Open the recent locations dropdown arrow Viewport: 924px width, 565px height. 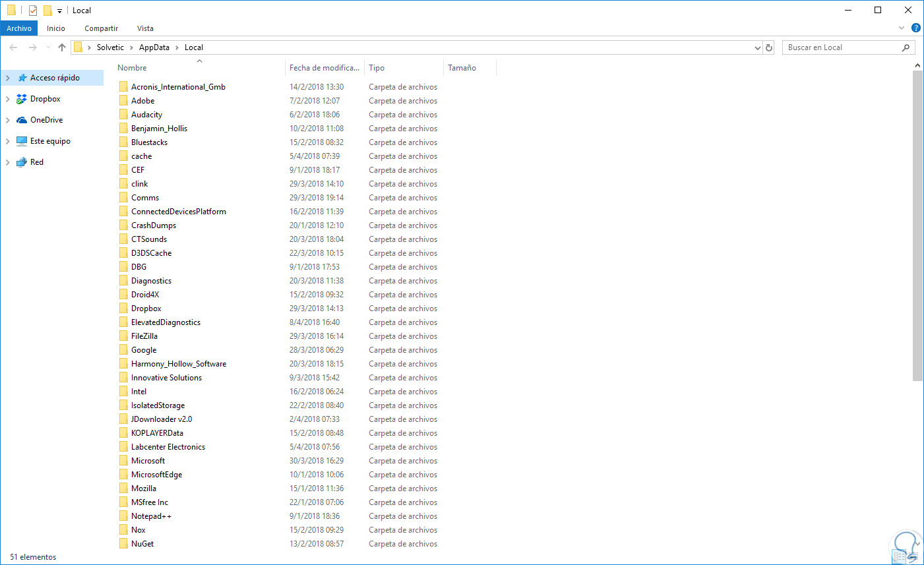coord(48,47)
